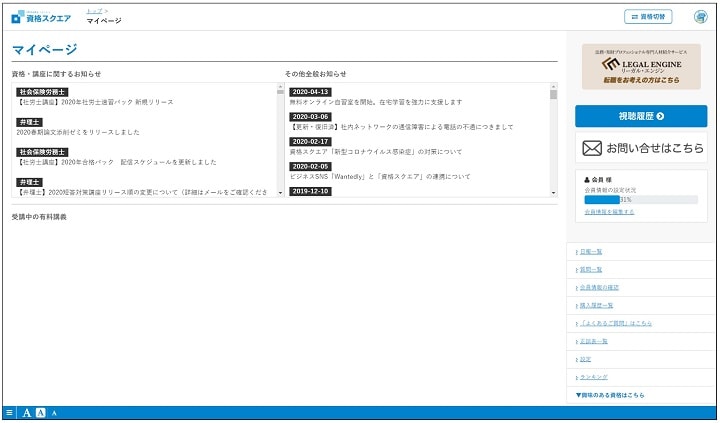Viewport: 720px width, 423px height.
Task: Click the 資格切替 button
Action: pyautogui.click(x=648, y=17)
